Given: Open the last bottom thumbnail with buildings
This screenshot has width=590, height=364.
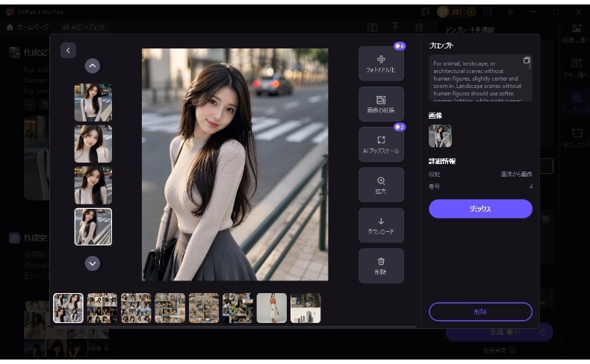Looking at the screenshot, I should click(305, 308).
